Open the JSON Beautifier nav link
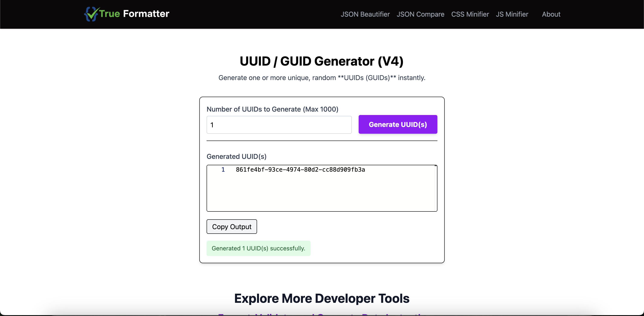 coord(365,14)
